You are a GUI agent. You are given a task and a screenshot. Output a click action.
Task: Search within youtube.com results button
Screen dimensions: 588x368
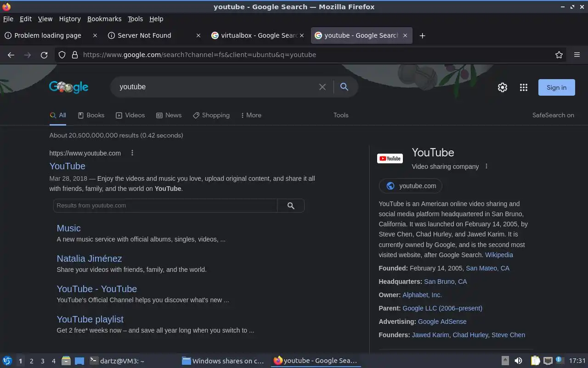pos(291,206)
